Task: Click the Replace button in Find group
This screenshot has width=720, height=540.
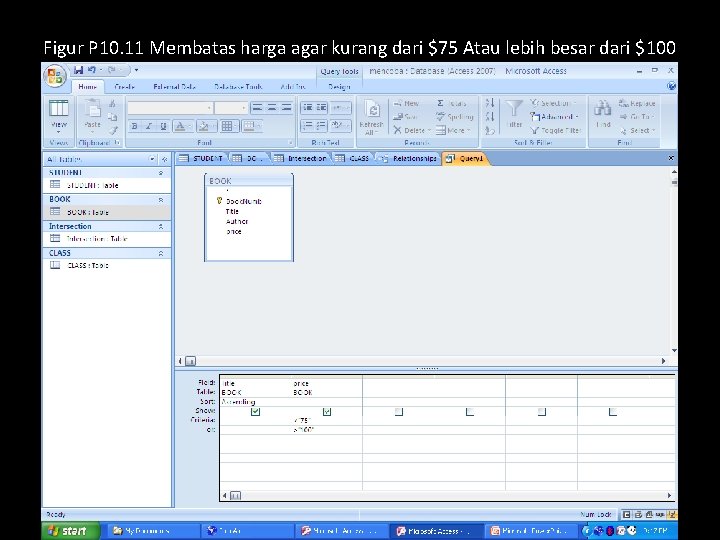Action: pos(637,103)
